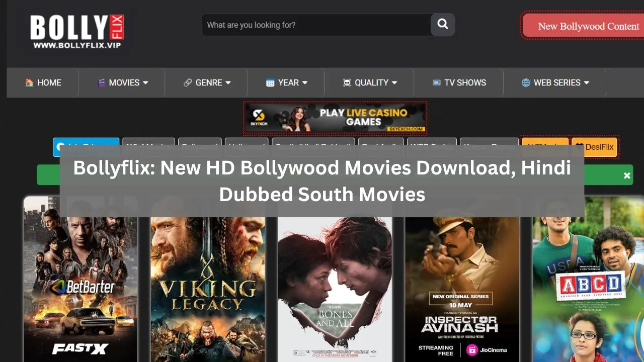This screenshot has width=644, height=362.
Task: Click the search magnifier icon
Action: coord(443,25)
